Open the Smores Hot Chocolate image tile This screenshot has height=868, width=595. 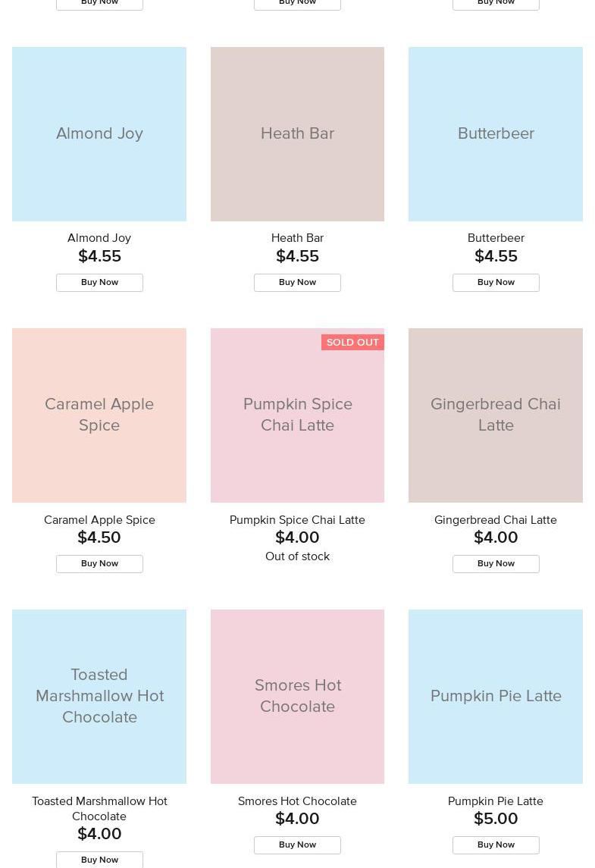pyautogui.click(x=297, y=697)
